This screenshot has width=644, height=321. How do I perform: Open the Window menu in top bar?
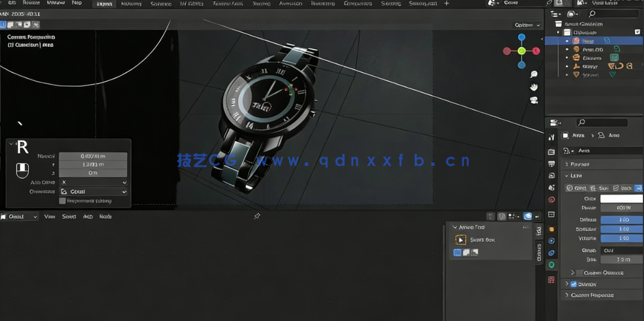[56, 3]
